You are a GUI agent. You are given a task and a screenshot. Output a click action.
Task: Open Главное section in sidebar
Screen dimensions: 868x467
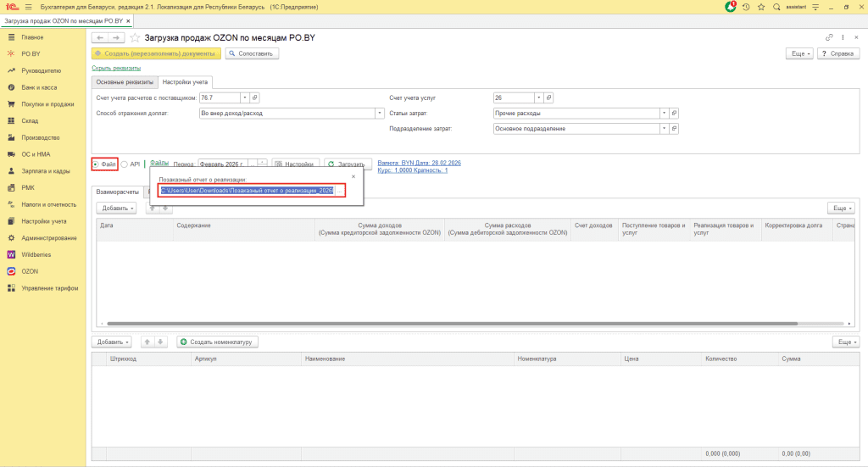(32, 37)
